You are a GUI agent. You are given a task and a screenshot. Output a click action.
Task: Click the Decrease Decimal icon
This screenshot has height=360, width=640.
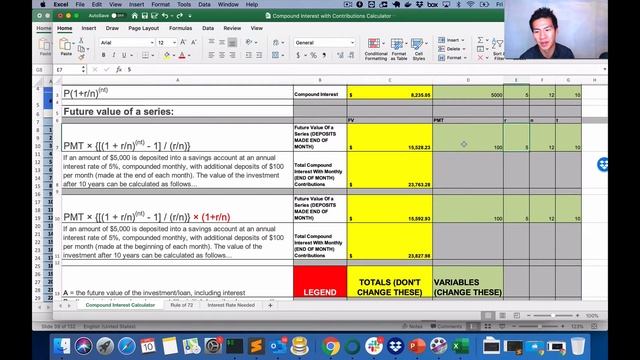351,55
